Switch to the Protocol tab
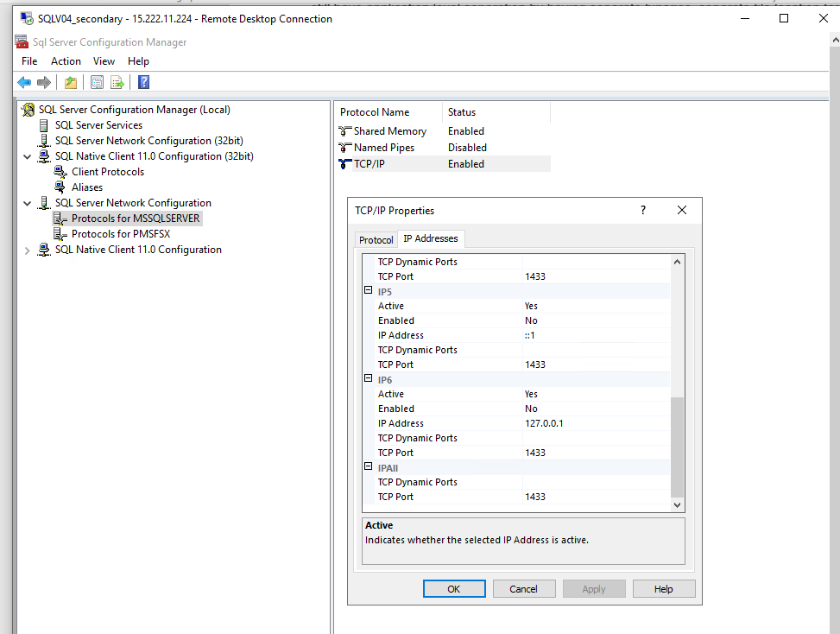Screen dimensions: 840x634 376,239
